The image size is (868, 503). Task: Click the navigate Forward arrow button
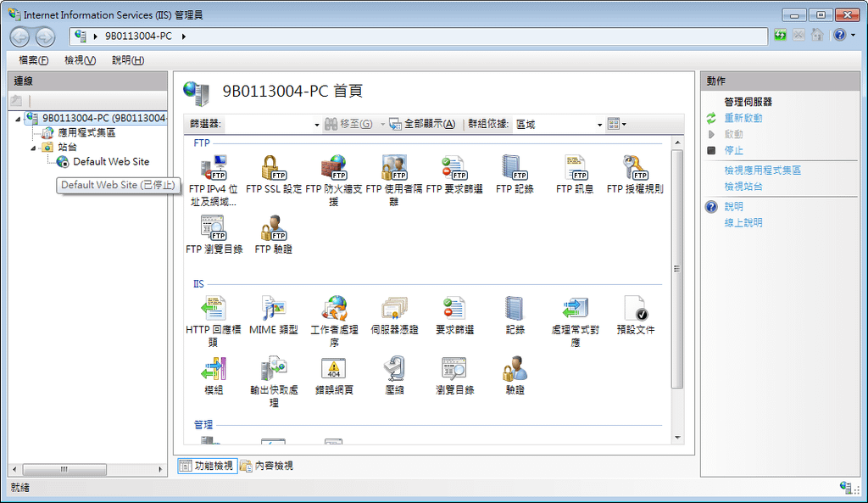[46, 36]
